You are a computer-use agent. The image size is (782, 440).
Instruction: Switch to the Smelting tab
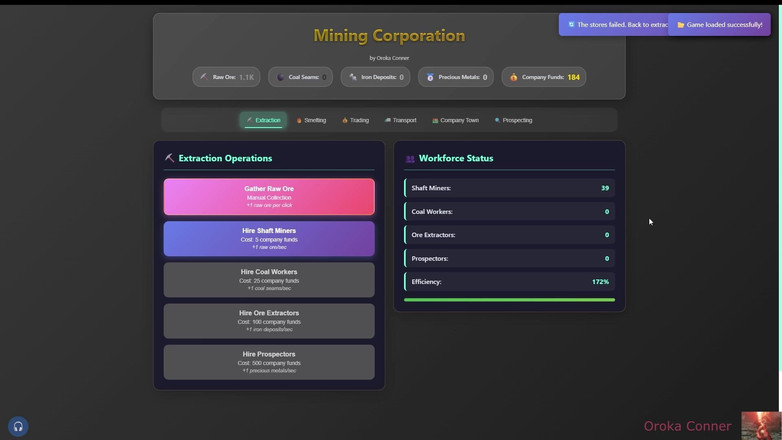point(311,120)
